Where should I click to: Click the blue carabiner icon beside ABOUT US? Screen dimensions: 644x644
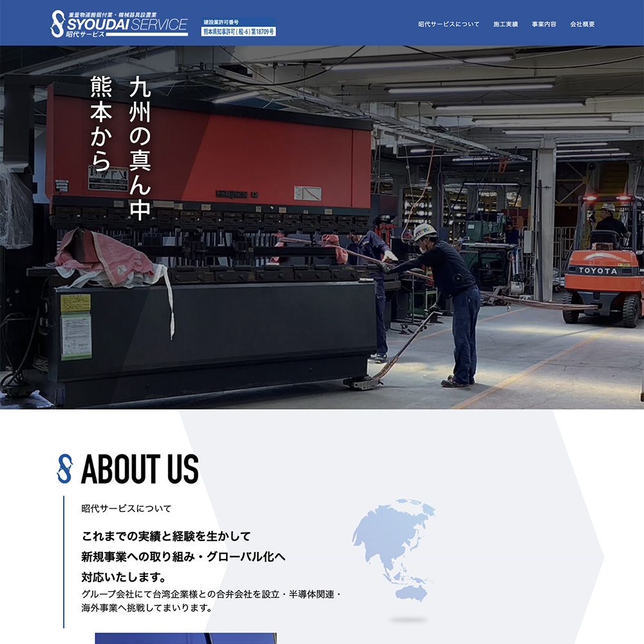point(65,468)
